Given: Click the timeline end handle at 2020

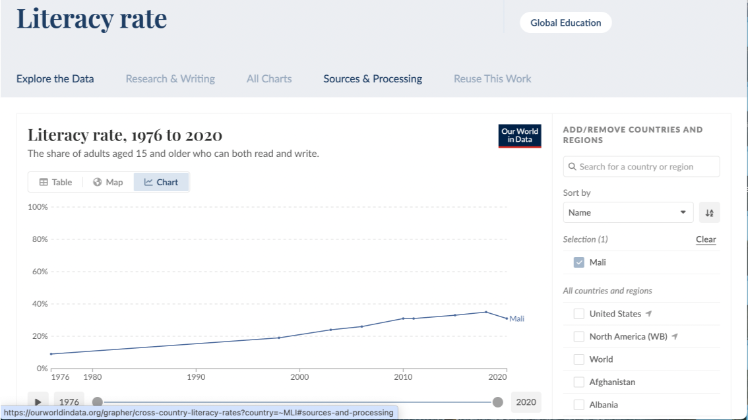Looking at the screenshot, I should [x=497, y=402].
